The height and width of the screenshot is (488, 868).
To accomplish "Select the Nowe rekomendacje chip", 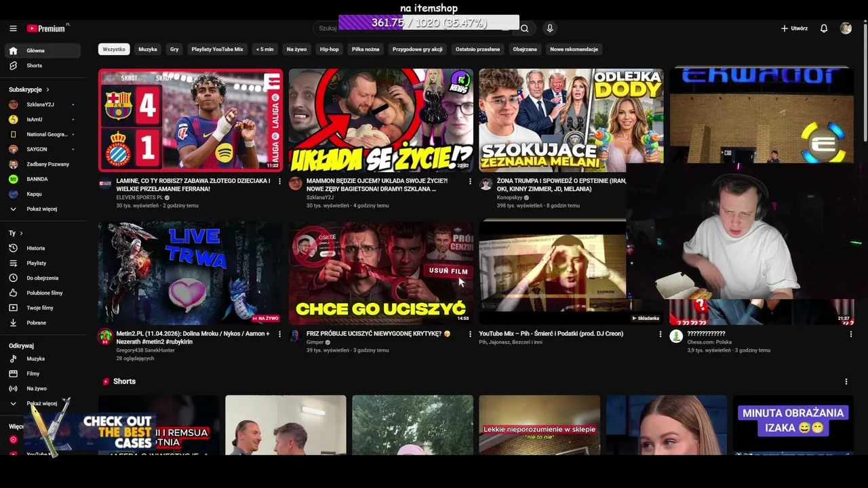I will [574, 49].
